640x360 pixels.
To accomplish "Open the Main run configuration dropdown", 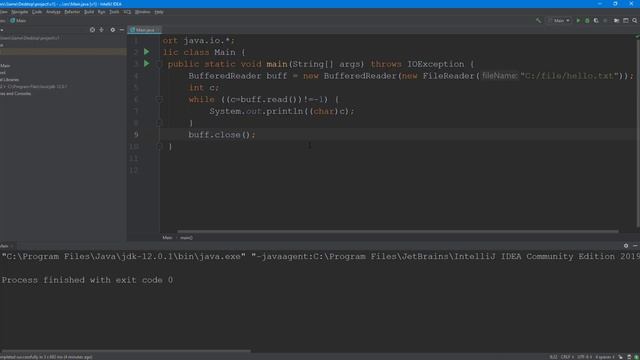I will click(560, 20).
